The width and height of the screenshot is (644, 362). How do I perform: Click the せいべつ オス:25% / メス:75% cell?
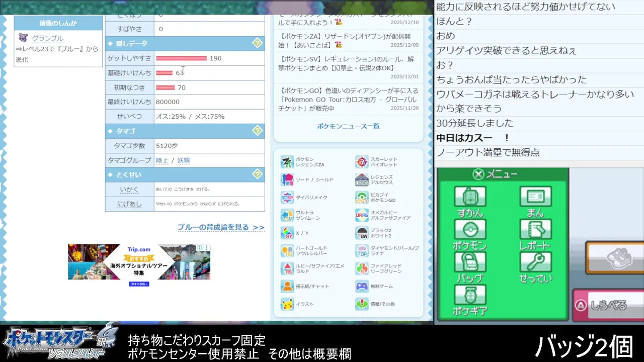(209, 116)
